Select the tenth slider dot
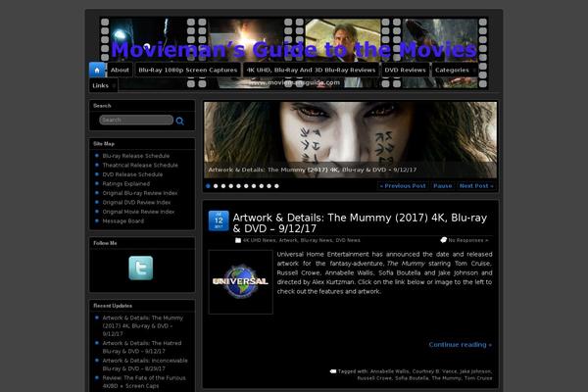 click(x=276, y=186)
